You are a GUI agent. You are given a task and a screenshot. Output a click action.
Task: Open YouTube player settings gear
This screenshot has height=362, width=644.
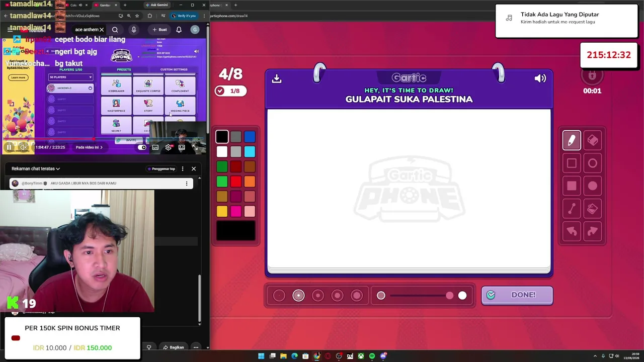169,147
